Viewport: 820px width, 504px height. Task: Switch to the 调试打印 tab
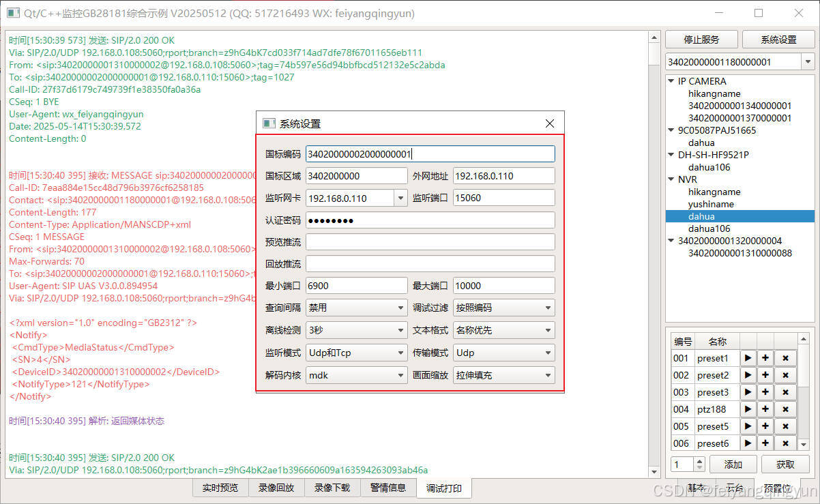[x=444, y=488]
